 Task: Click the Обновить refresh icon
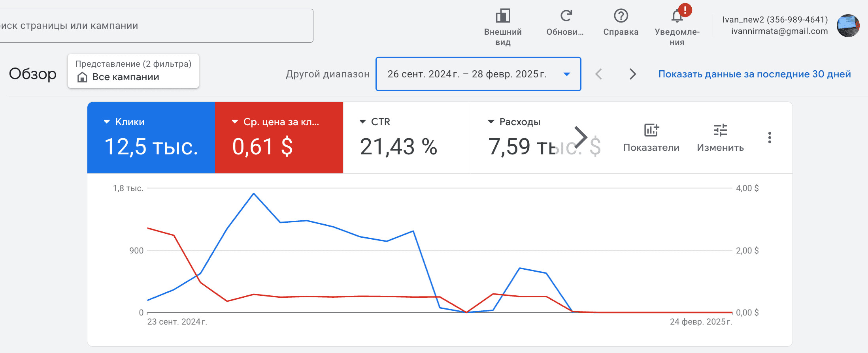[x=566, y=16]
